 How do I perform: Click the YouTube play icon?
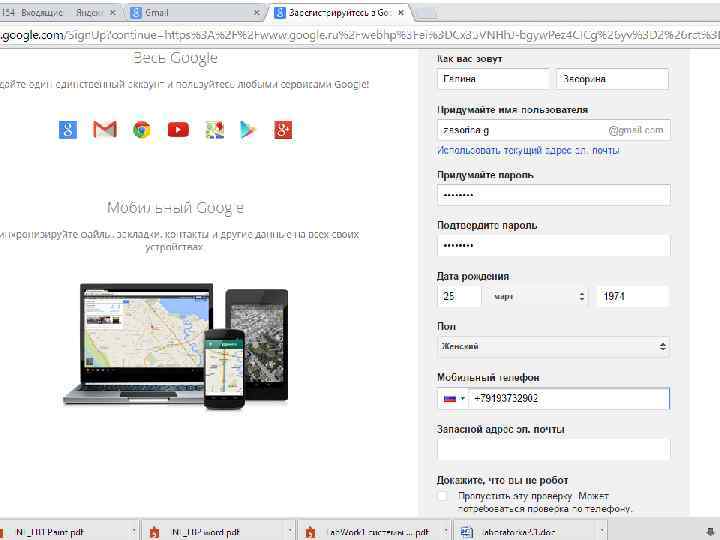pos(178,130)
